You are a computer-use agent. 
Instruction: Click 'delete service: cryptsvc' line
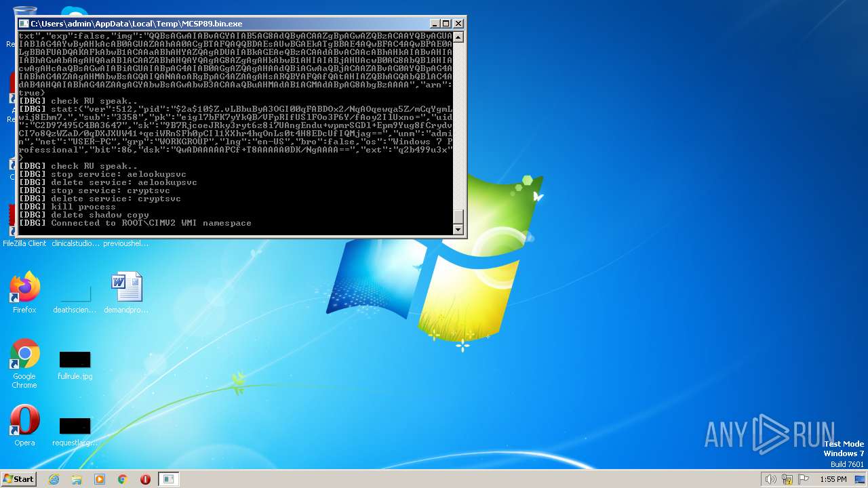pyautogui.click(x=100, y=199)
